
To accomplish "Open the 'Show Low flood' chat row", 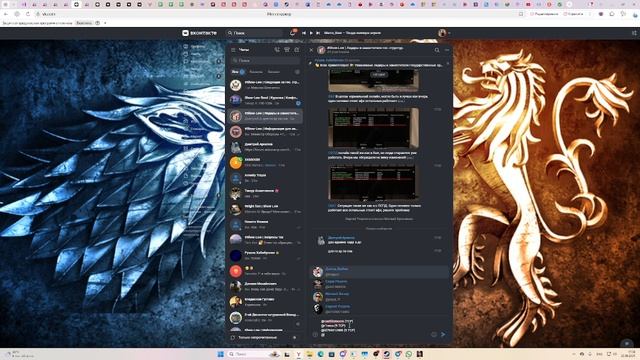I will 265,100.
